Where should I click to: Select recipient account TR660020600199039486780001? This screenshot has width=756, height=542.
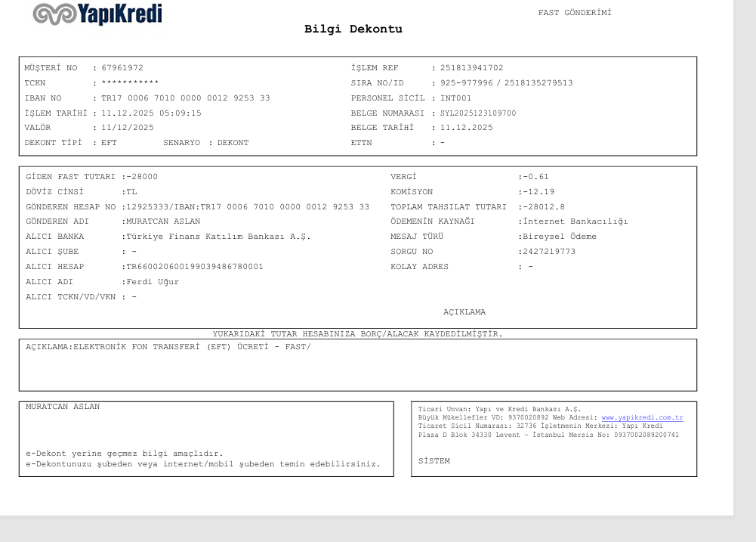pos(194,266)
